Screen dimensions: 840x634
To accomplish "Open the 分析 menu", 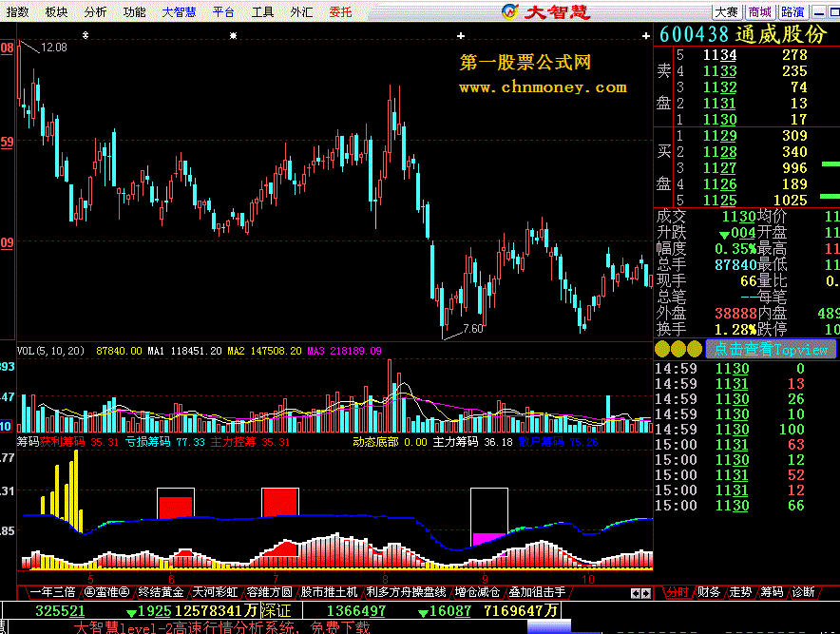I will pyautogui.click(x=95, y=11).
